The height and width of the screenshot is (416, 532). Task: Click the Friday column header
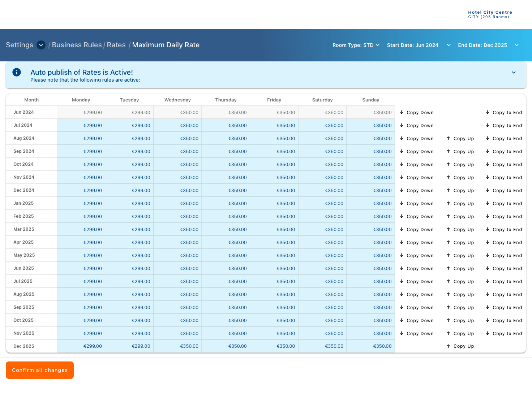click(x=274, y=100)
